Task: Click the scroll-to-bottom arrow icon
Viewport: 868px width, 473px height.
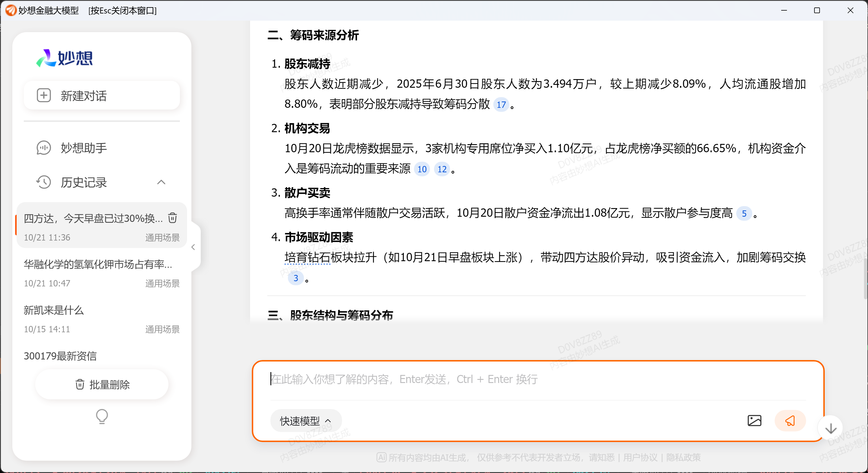Action: point(830,428)
